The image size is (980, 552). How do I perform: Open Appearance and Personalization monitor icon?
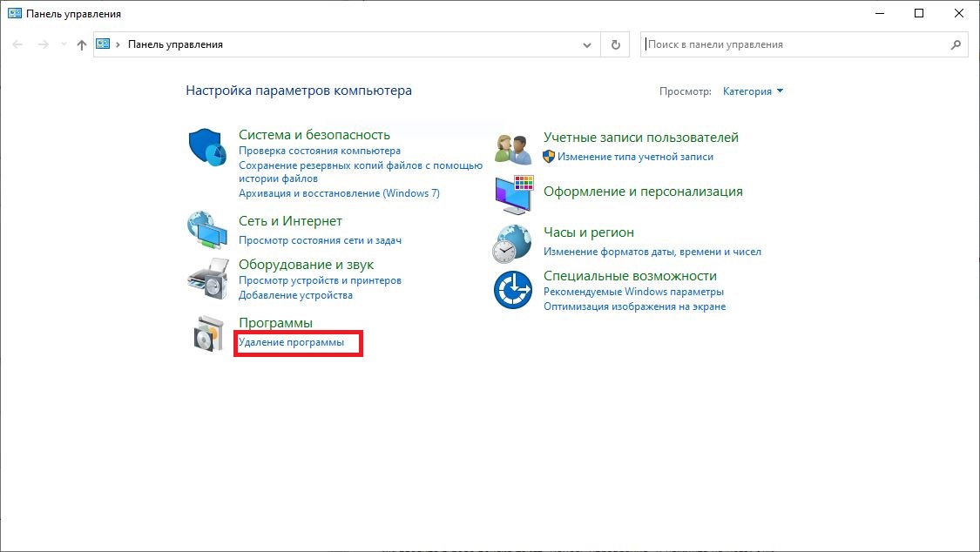click(513, 195)
